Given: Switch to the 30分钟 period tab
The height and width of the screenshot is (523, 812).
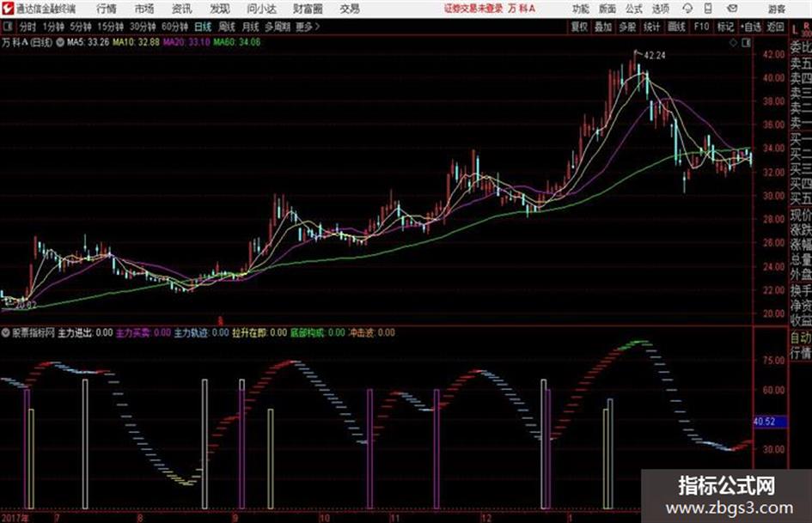Looking at the screenshot, I should coord(143,27).
